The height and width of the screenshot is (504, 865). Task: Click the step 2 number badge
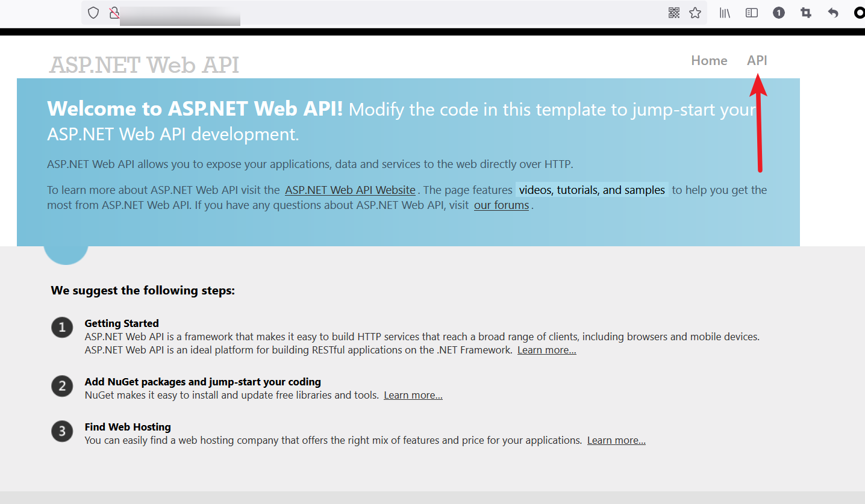[62, 386]
